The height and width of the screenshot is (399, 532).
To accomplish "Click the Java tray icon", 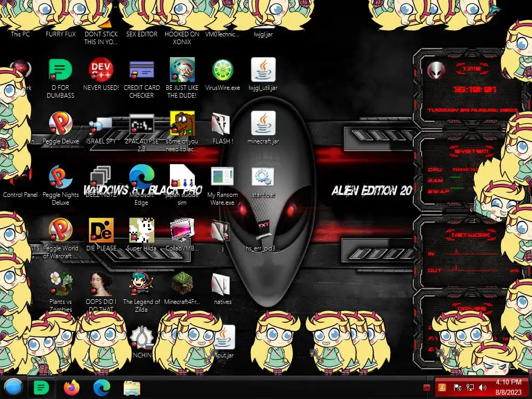I will pos(442,388).
